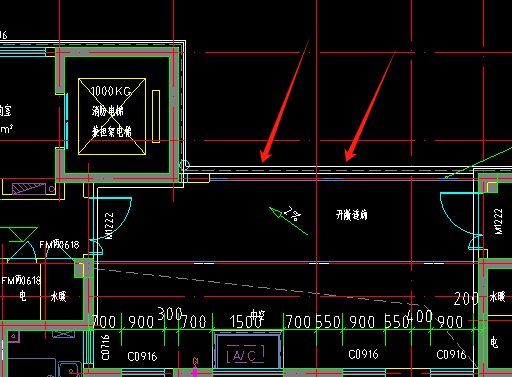Screen dimensions: 512x377
Task: Select the 300 dimension value
Action: tap(170, 313)
